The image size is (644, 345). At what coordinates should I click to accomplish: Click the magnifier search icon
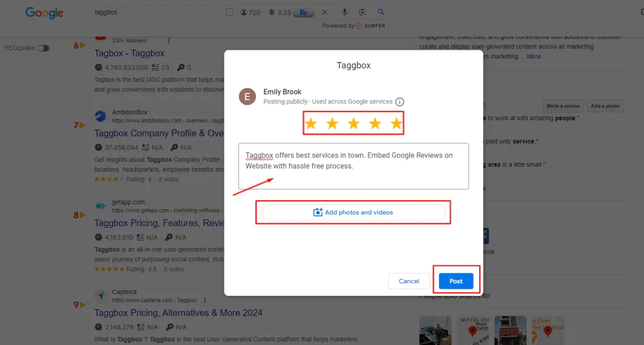[381, 12]
